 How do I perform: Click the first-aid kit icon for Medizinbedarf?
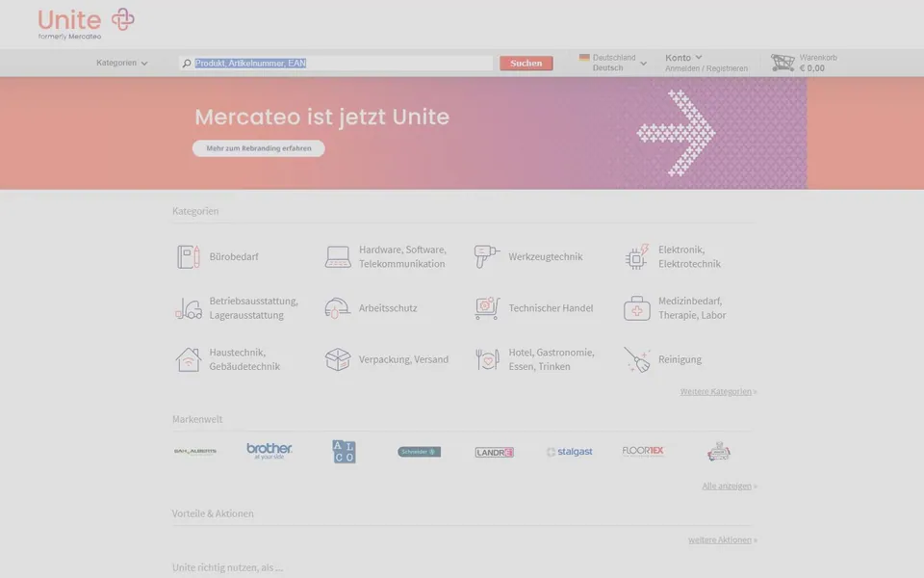click(x=636, y=308)
